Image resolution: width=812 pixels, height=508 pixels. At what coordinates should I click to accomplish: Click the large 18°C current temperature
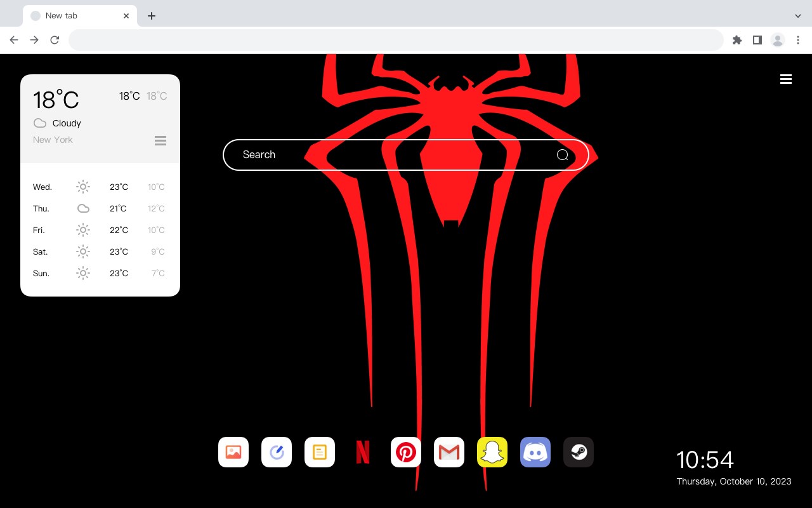56,100
